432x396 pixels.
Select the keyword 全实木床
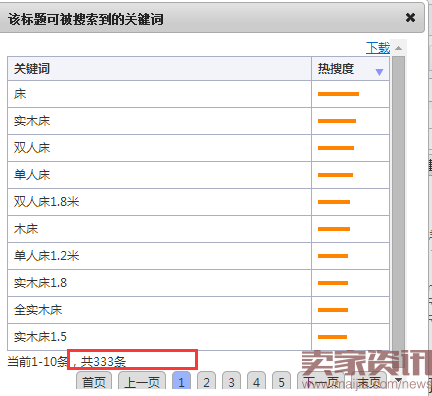tap(38, 310)
